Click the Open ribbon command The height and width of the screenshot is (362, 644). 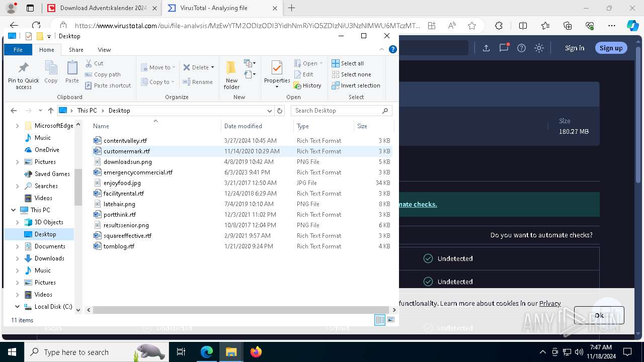tap(308, 63)
